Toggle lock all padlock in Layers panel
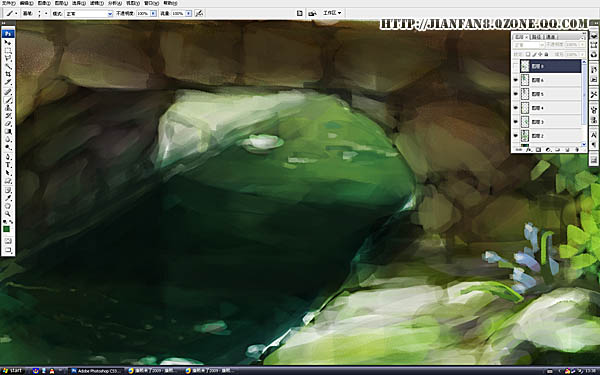The height and width of the screenshot is (375, 600). [546, 54]
